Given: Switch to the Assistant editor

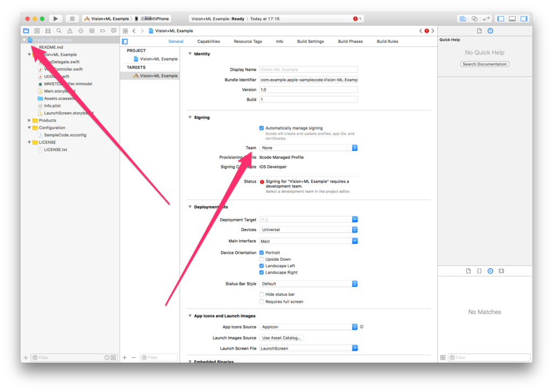Looking at the screenshot, I should (474, 19).
